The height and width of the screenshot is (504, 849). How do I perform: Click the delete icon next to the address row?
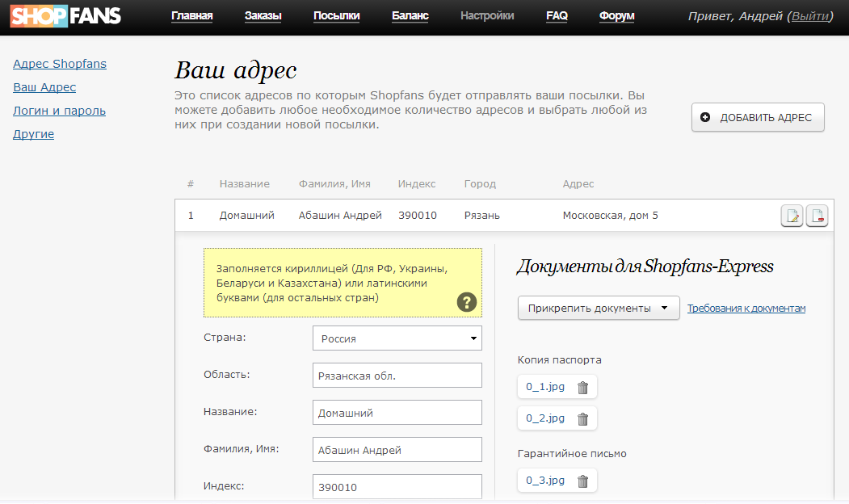817,216
